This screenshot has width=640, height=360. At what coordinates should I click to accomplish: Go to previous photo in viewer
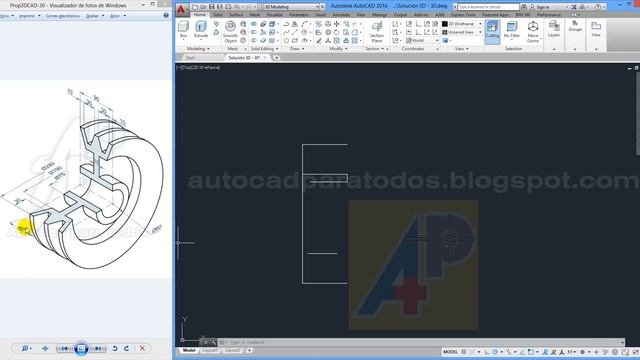click(x=64, y=348)
